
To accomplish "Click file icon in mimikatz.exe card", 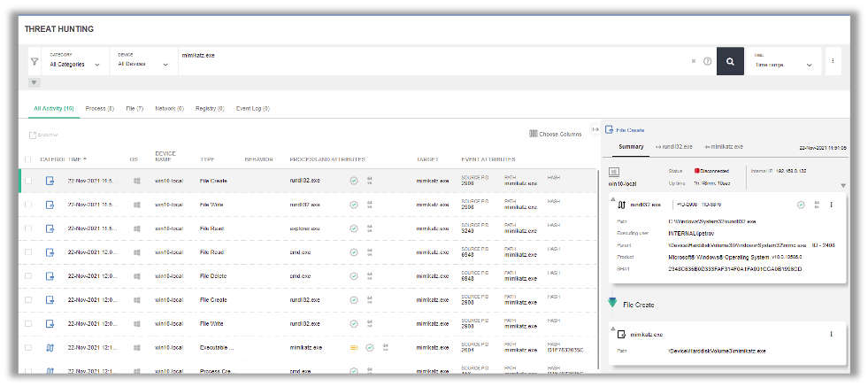I will pyautogui.click(x=621, y=335).
